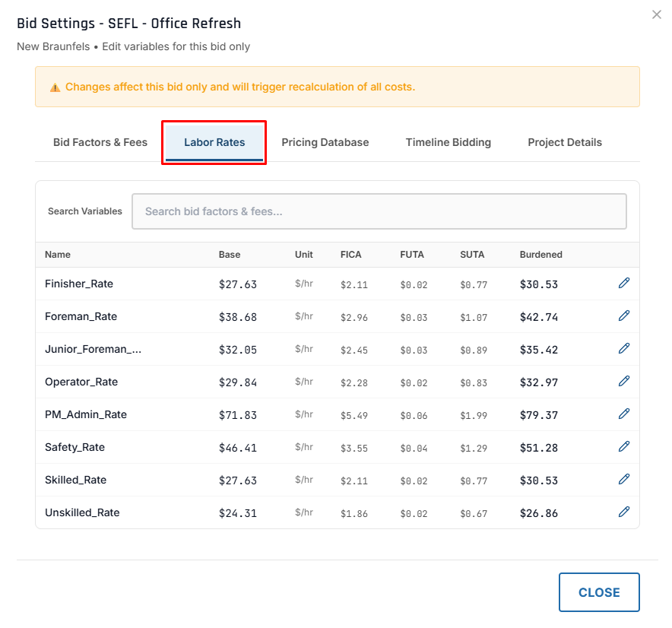Select the Skilled_Rate name cell
Screen dimensions: 672x628
point(75,480)
